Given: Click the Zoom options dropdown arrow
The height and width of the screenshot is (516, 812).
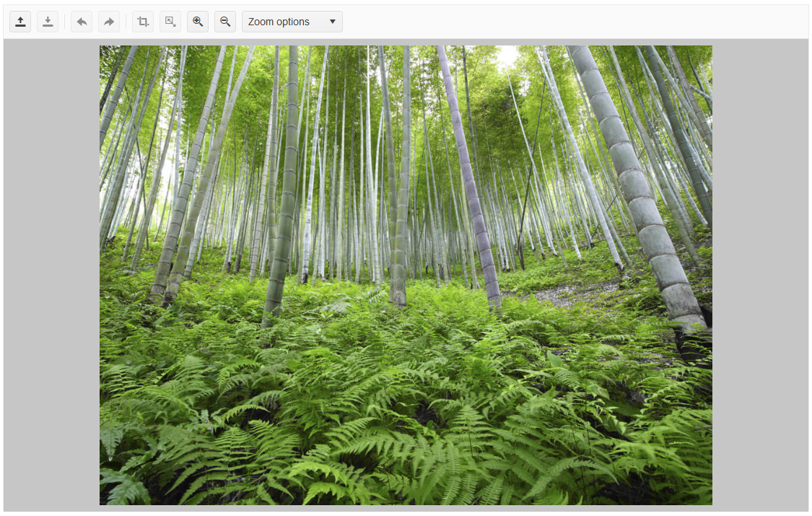Looking at the screenshot, I should (x=331, y=21).
